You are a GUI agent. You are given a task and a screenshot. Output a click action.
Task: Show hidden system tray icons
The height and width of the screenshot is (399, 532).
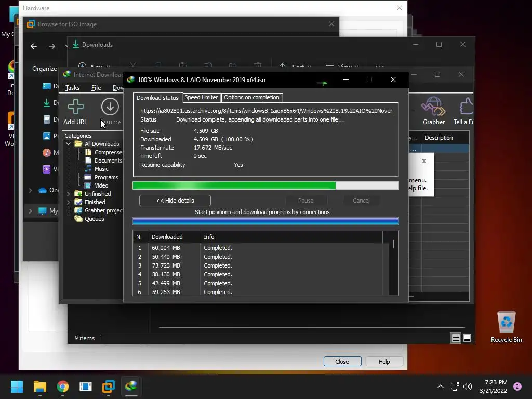[441, 387]
